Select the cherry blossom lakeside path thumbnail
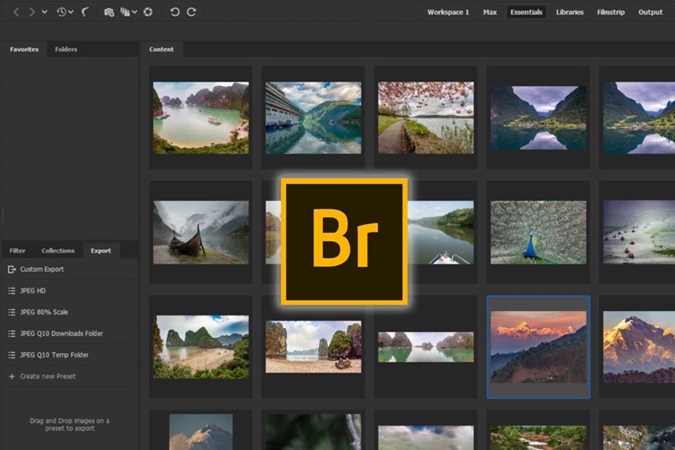This screenshot has width=675, height=450. (x=426, y=118)
